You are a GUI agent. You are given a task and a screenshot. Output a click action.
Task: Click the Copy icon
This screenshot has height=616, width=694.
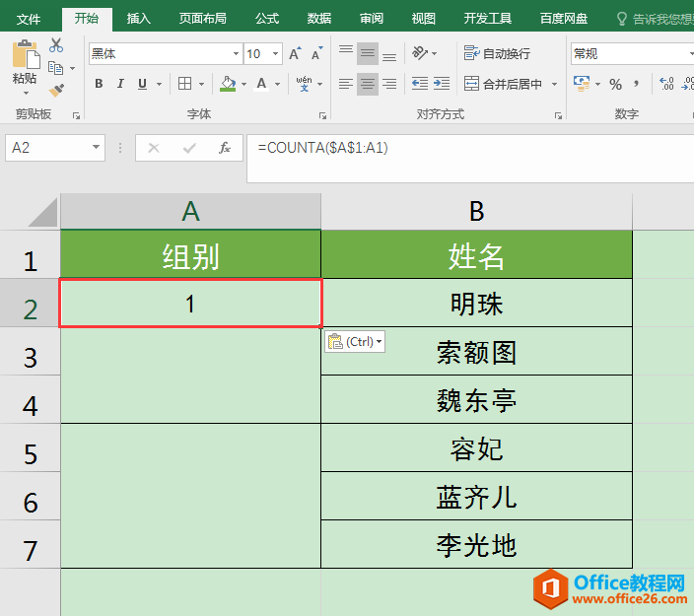coord(56,68)
